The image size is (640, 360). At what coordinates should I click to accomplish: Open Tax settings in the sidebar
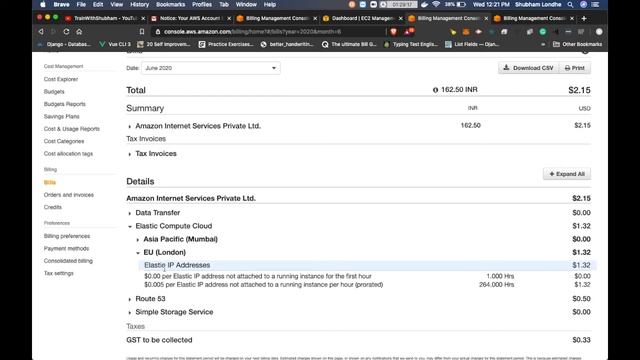pyautogui.click(x=58, y=273)
